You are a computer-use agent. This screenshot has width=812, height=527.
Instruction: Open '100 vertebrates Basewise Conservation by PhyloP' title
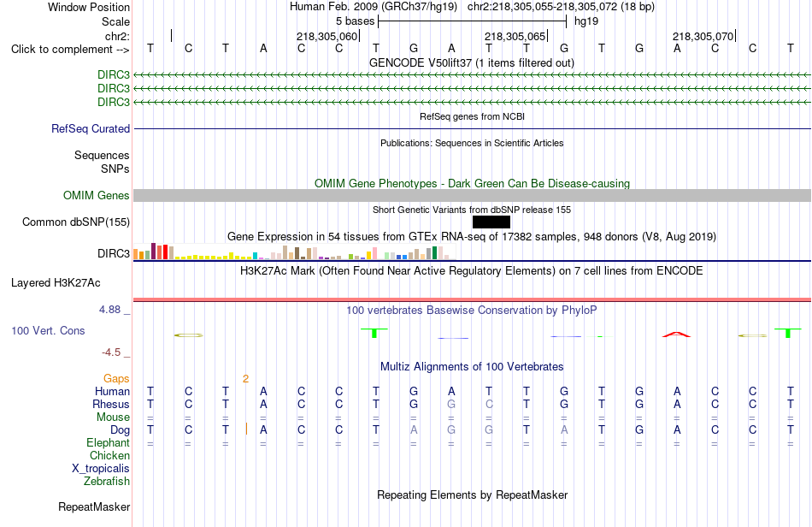(x=472, y=311)
